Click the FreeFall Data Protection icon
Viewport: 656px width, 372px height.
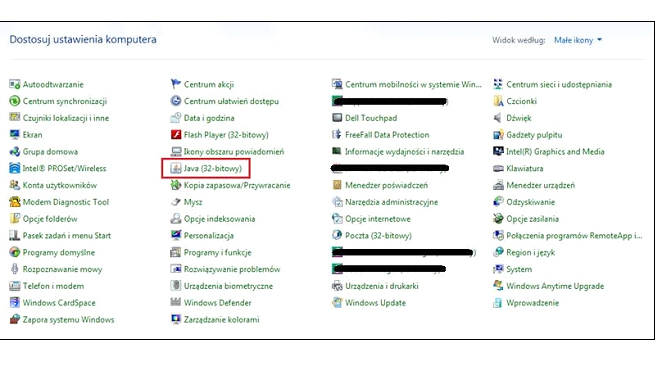337,135
